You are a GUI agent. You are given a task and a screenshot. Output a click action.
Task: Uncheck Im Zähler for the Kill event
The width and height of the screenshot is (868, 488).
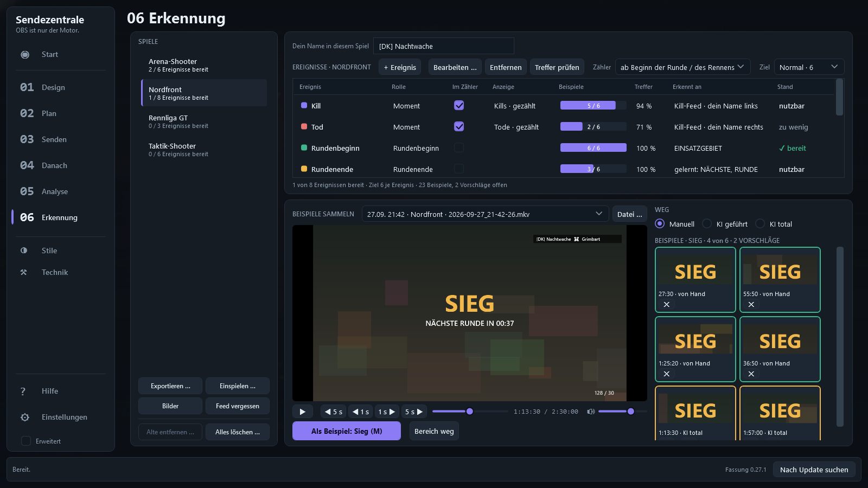click(459, 105)
